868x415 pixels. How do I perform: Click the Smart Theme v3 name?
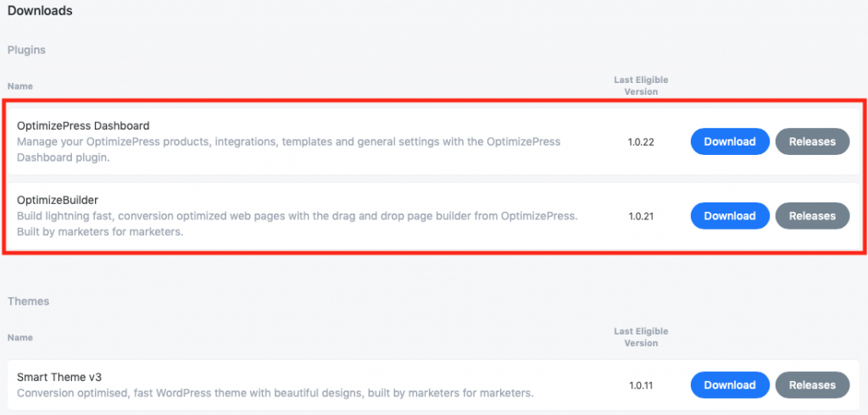pos(59,378)
